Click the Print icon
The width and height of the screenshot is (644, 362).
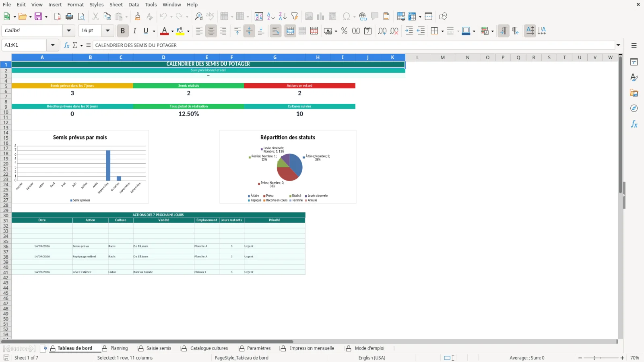(x=69, y=16)
